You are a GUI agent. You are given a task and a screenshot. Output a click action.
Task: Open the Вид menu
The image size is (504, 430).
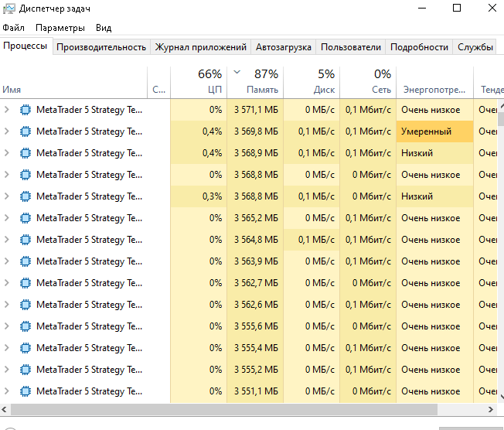[104, 28]
